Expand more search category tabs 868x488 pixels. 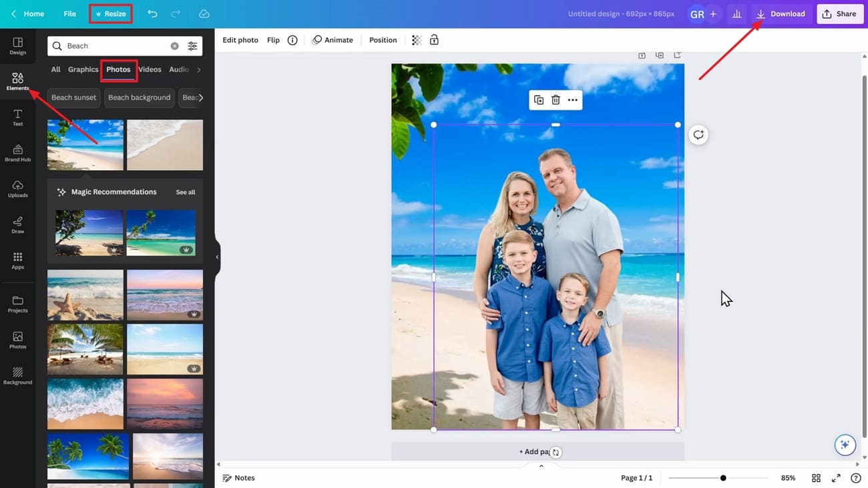[198, 69]
